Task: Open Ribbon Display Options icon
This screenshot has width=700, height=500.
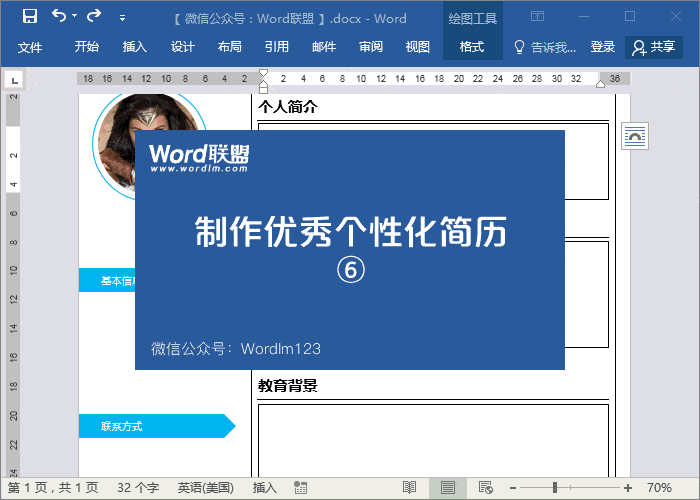Action: coord(537,17)
